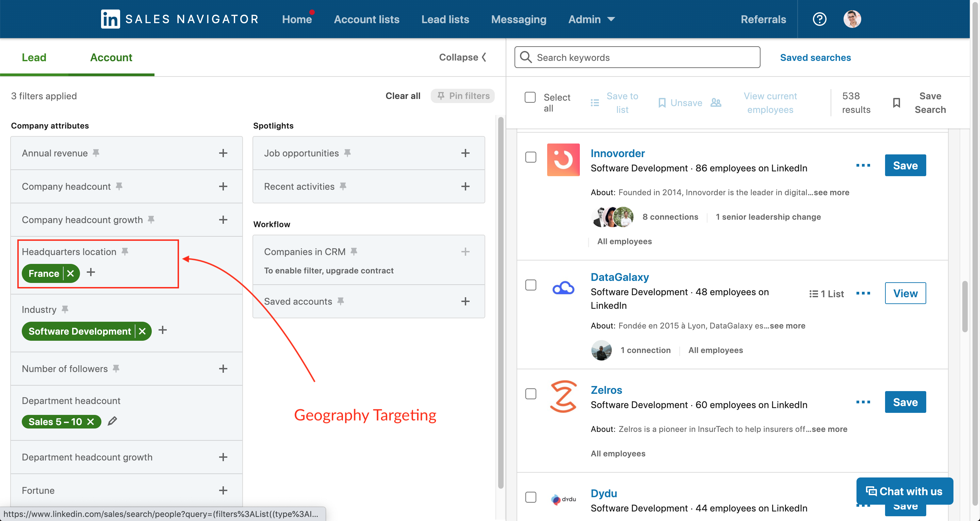Expand the Saved accounts workflow filter
980x521 pixels.
466,300
